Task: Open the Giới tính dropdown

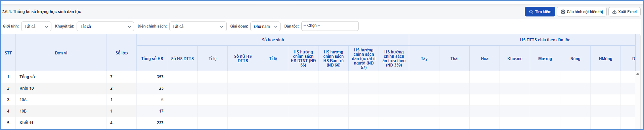Action: (x=36, y=26)
